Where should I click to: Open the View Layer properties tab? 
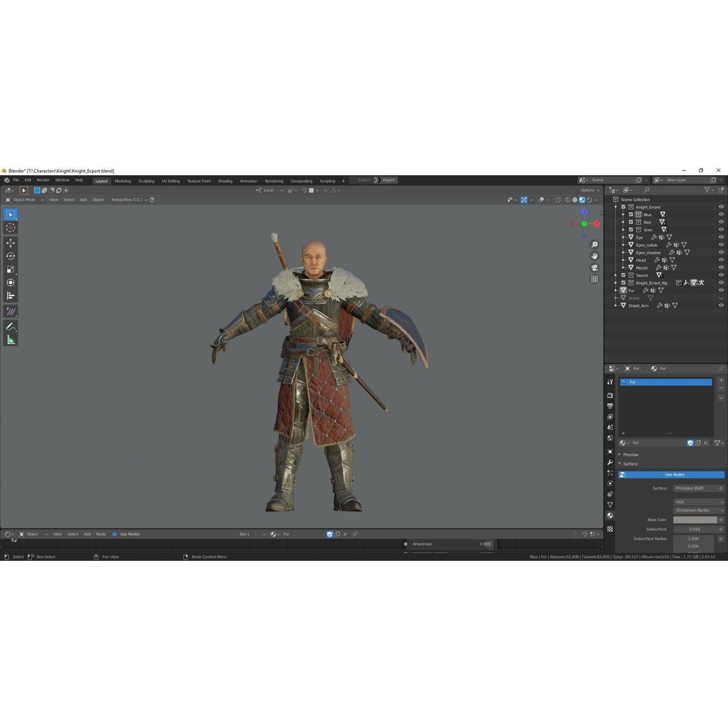tap(610, 417)
